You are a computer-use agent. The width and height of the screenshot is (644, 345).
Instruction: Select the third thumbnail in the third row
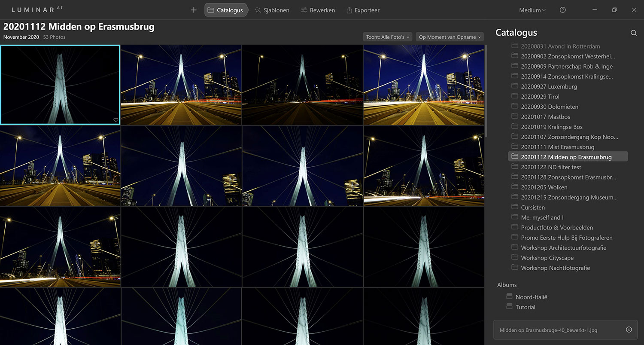tap(303, 247)
